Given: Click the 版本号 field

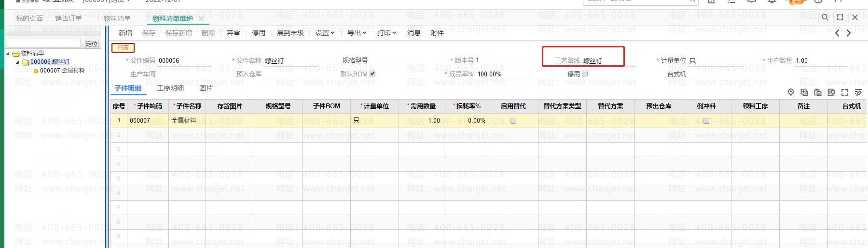Looking at the screenshot, I should click(x=503, y=60).
